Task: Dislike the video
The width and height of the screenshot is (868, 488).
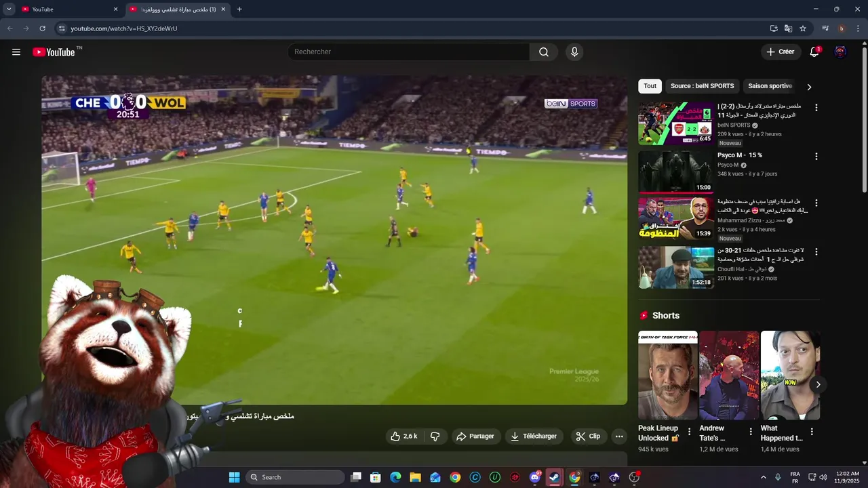Action: pos(435,436)
